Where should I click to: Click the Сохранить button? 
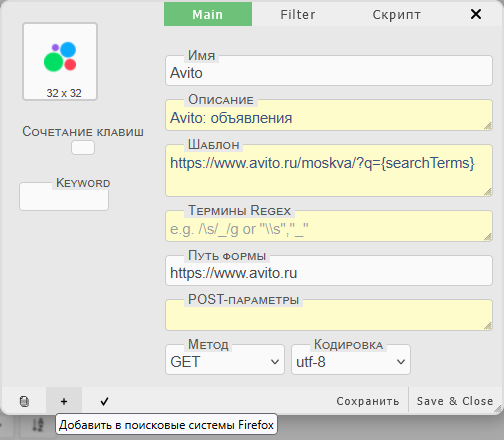pos(368,401)
